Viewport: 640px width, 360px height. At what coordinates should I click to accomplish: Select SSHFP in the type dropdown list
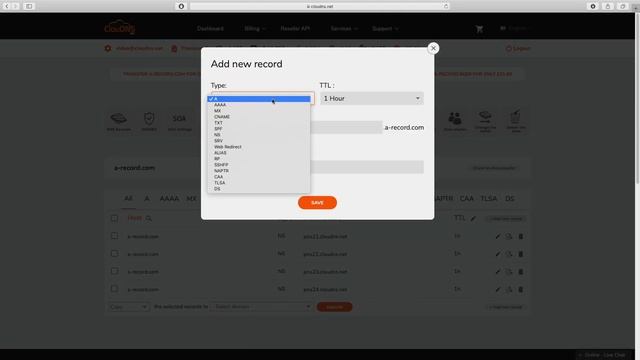tap(259, 164)
